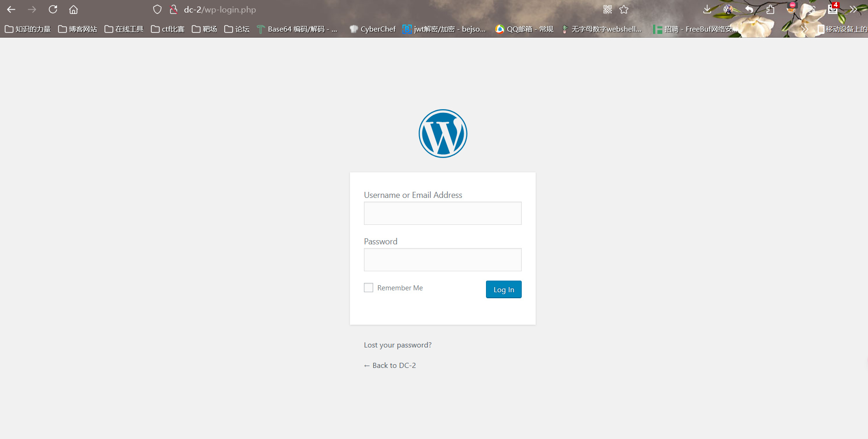Click the QR code icon in address bar

608,9
